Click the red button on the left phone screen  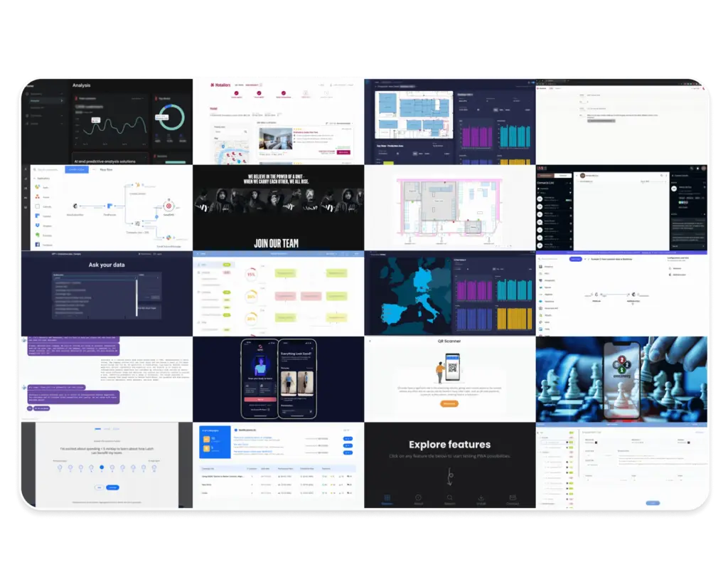tap(259, 400)
